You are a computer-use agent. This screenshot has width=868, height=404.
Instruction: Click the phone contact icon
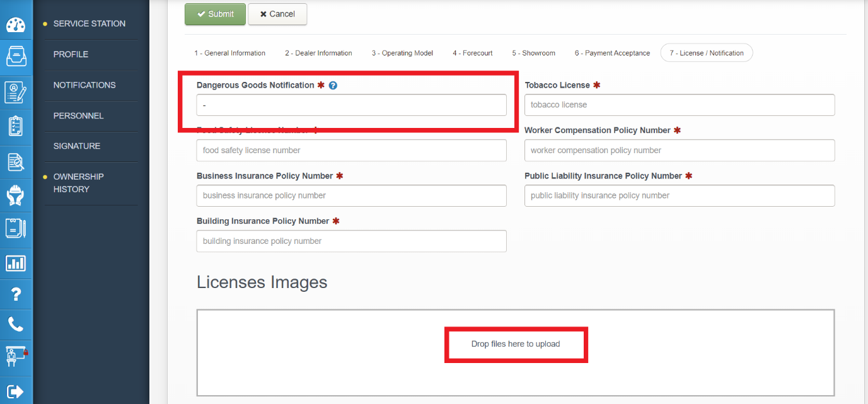(x=16, y=325)
